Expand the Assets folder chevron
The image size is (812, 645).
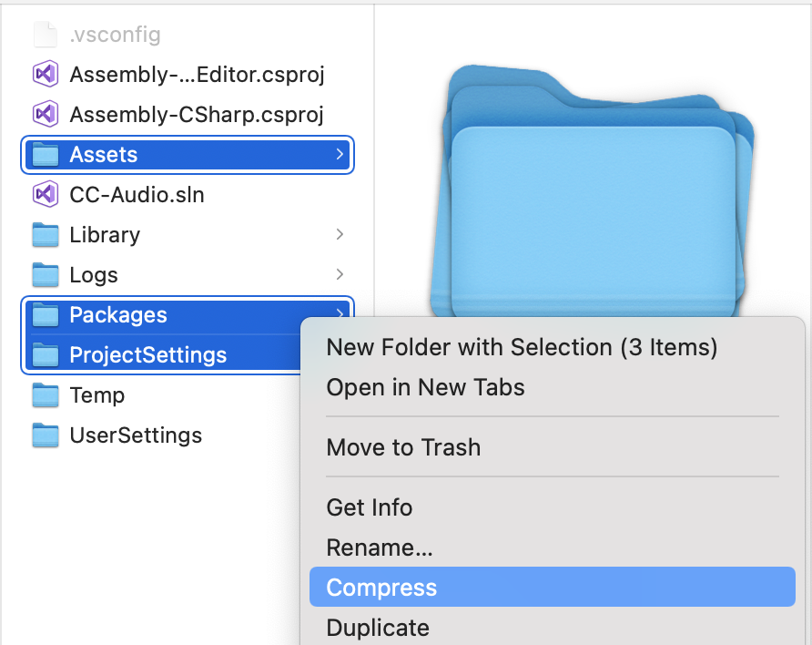coord(340,154)
